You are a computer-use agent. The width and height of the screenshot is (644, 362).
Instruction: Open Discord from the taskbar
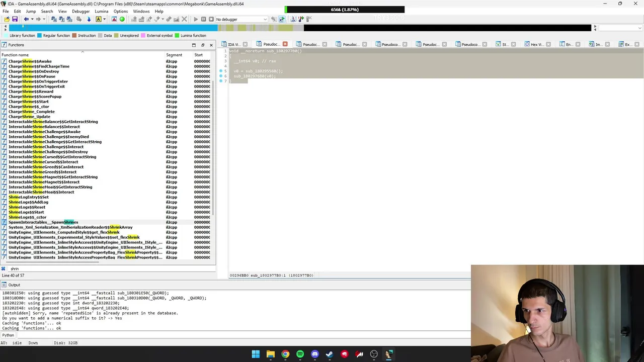click(x=315, y=354)
